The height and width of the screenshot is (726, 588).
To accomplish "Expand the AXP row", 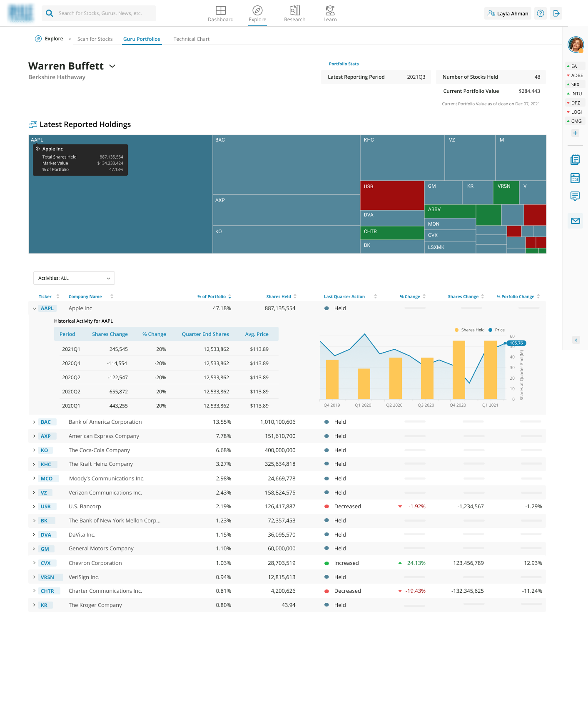I will click(x=34, y=436).
